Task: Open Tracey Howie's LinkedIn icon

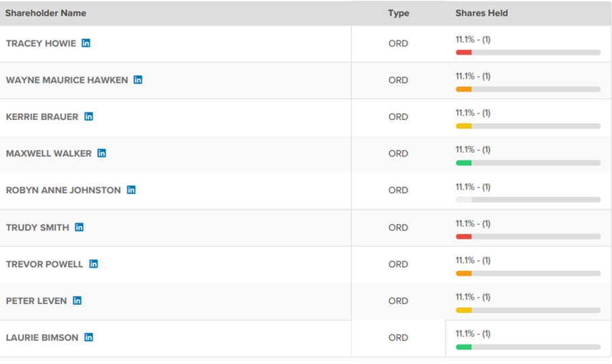Action: (x=86, y=43)
